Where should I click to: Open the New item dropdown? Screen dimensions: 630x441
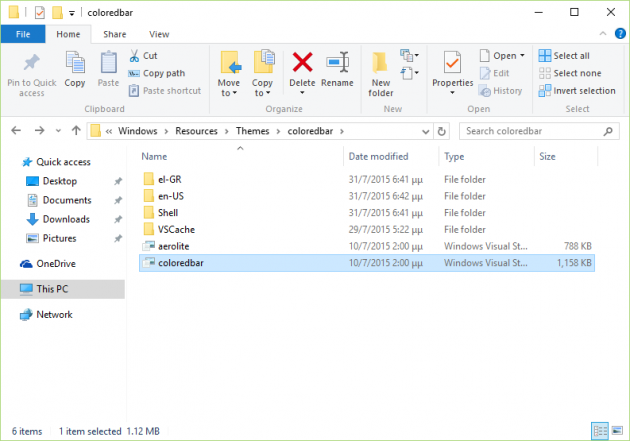click(409, 55)
